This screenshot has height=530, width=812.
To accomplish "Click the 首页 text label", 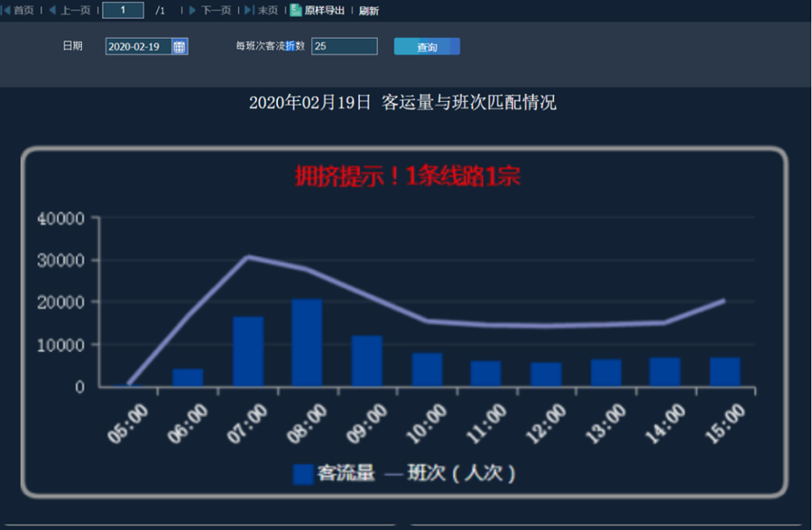I will 23,11.
